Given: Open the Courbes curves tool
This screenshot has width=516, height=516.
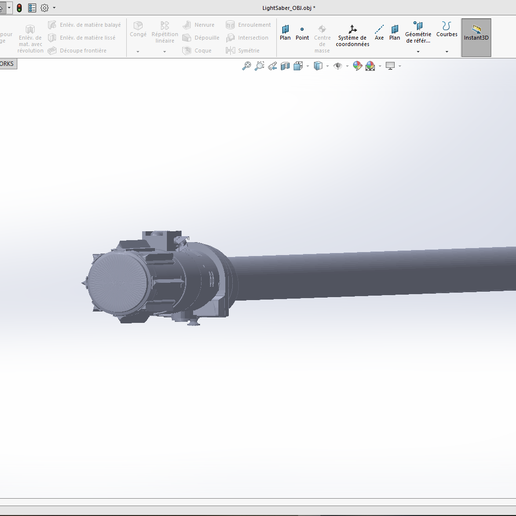Looking at the screenshot, I should click(x=447, y=29).
